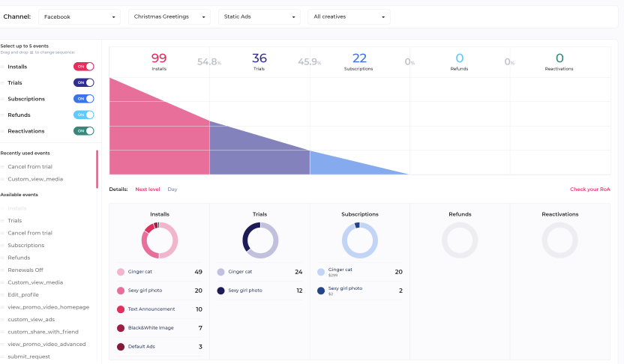
Task: Select the Next level details tab
Action: 147,189
